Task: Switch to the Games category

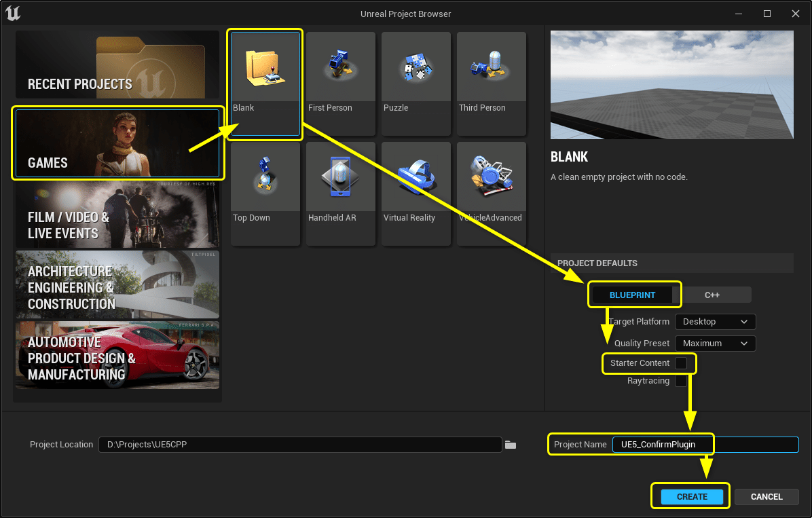Action: (117, 143)
